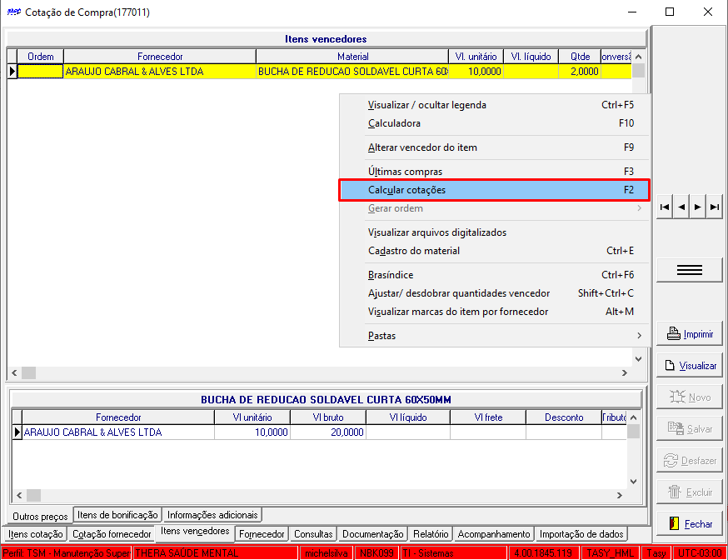The width and height of the screenshot is (728, 560).
Task: Switch to Informações adicionais sub-tab
Action: (x=212, y=515)
